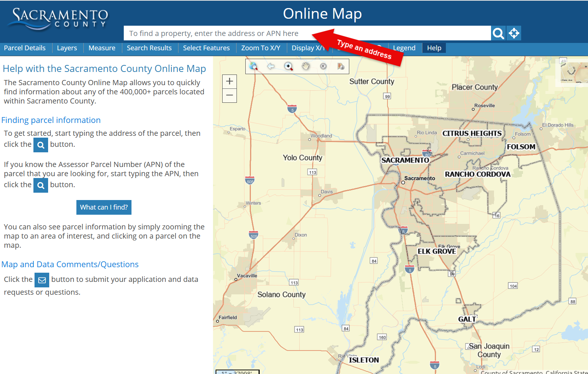Click the Solano County label on map
588x374 pixels.
coord(281,294)
